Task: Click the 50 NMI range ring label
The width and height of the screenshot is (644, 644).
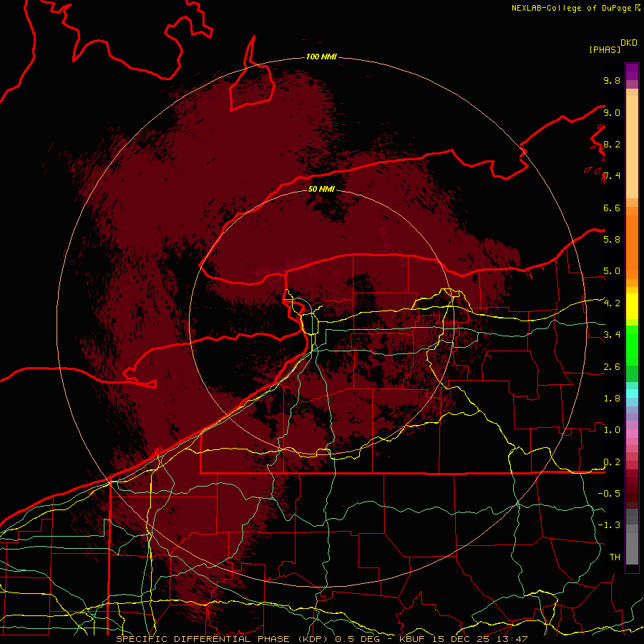Action: tap(321, 189)
